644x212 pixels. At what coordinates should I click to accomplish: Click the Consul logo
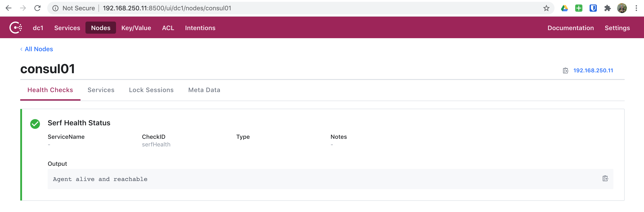point(16,27)
